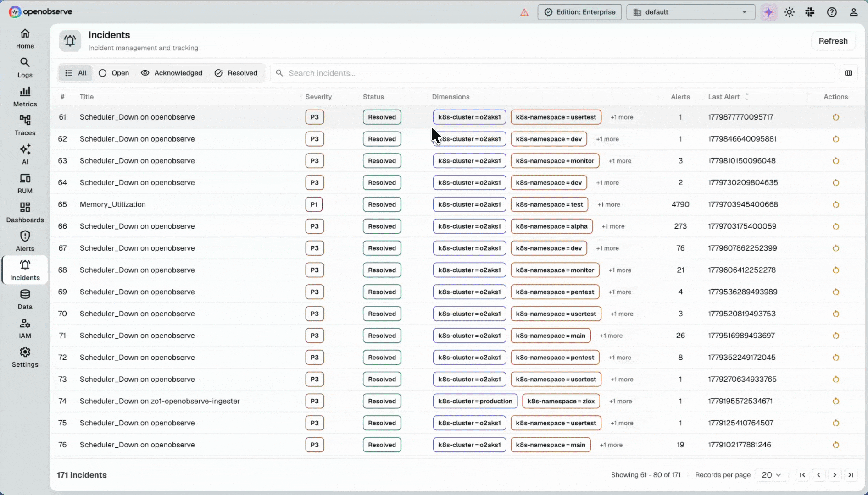This screenshot has width=868, height=495.
Task: Click the OpenObserve logo
Action: pos(41,12)
